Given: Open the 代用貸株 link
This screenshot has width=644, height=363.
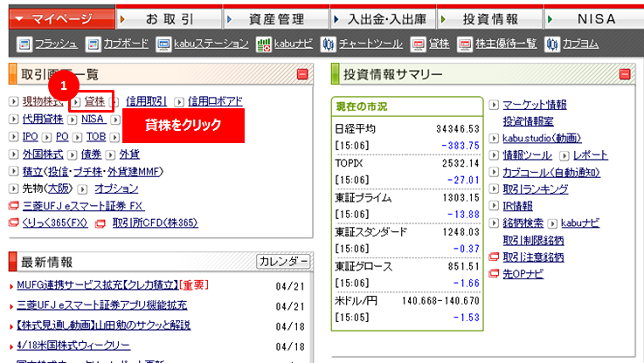Looking at the screenshot, I should coord(43,119).
